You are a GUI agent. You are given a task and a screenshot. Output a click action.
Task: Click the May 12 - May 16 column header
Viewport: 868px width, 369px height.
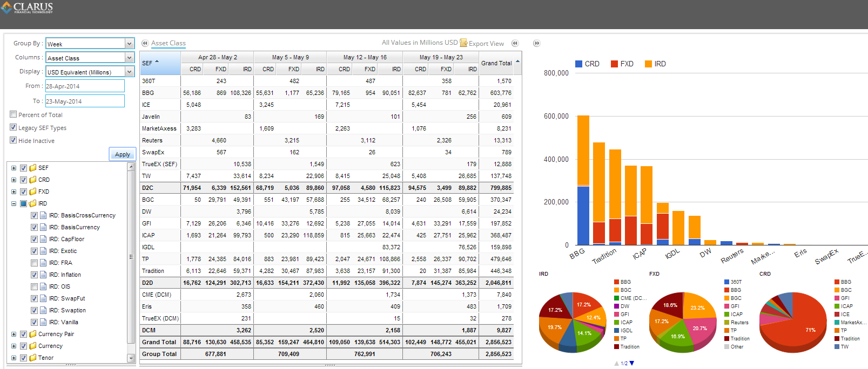coord(365,57)
